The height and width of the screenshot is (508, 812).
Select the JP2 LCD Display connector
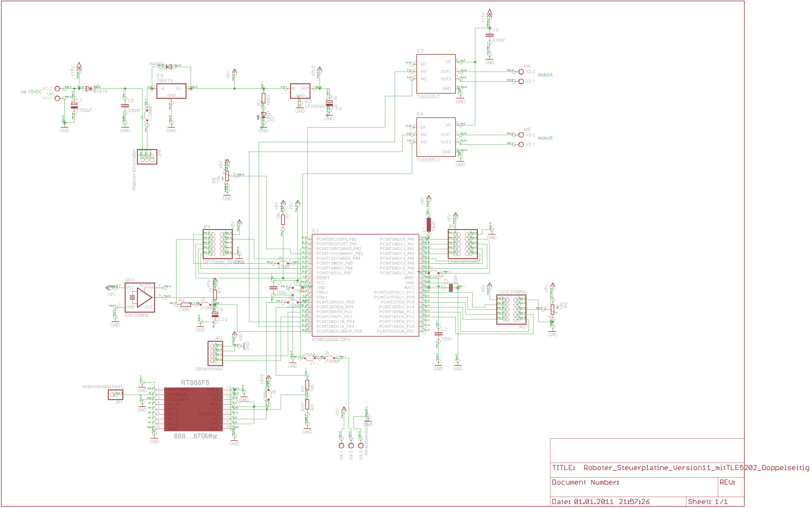511,310
